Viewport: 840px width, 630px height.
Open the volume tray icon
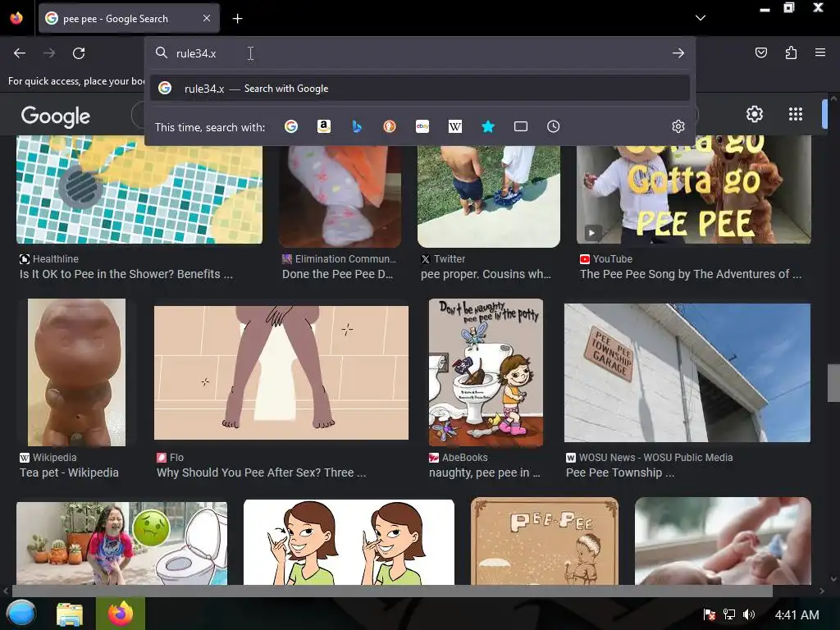[749, 614]
